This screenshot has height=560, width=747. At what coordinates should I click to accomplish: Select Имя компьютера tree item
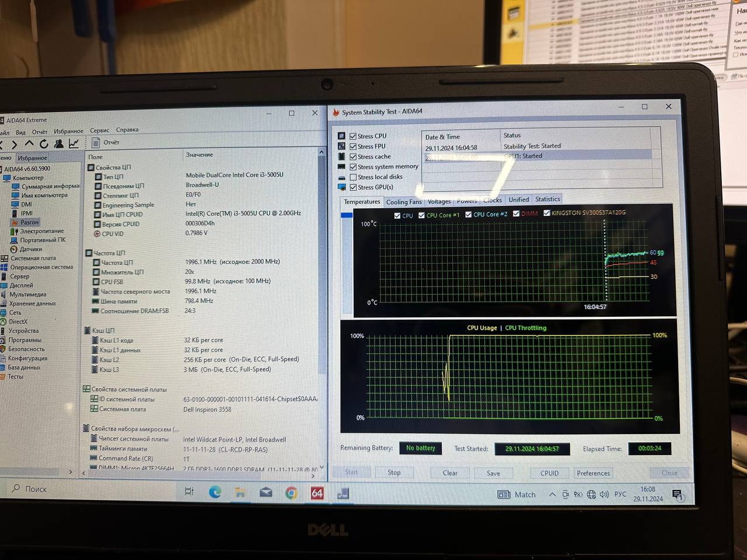40,195
